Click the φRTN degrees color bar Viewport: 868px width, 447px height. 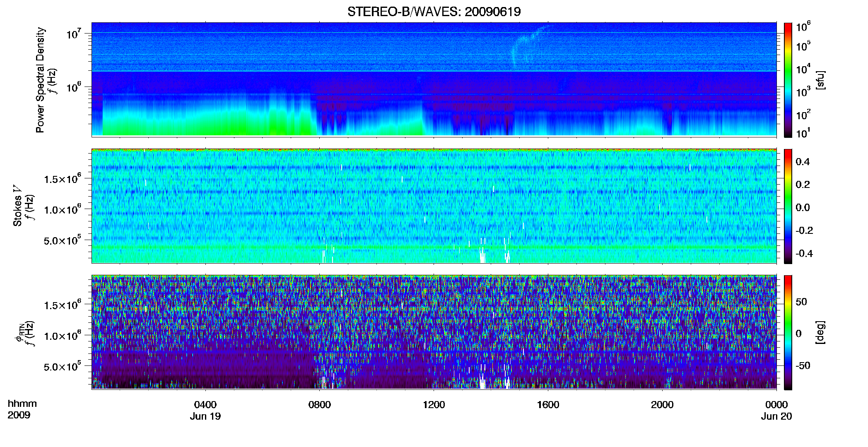(788, 332)
